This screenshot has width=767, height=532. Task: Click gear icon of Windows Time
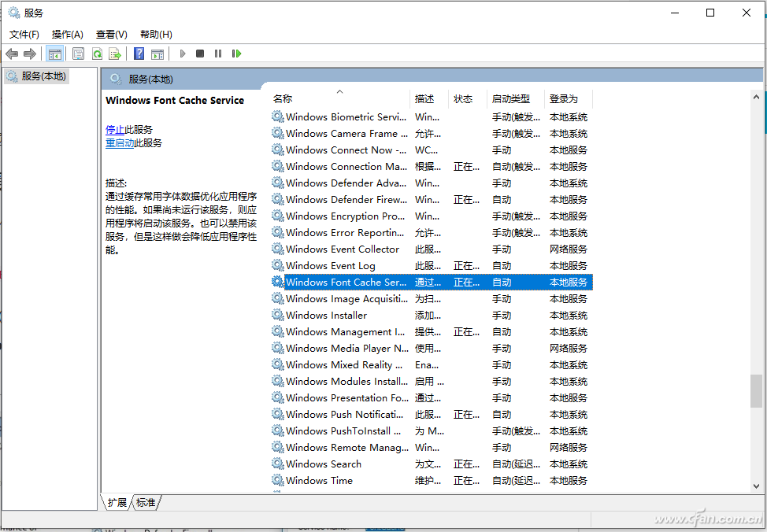tap(278, 480)
